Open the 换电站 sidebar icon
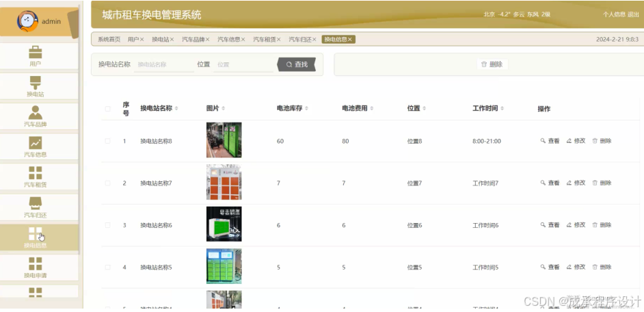The width and height of the screenshot is (644, 312). (x=36, y=83)
